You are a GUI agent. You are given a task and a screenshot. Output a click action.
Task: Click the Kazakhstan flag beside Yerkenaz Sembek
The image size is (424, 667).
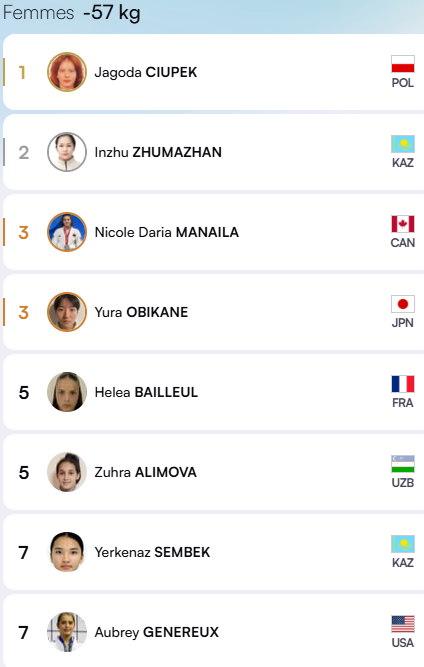[403, 544]
